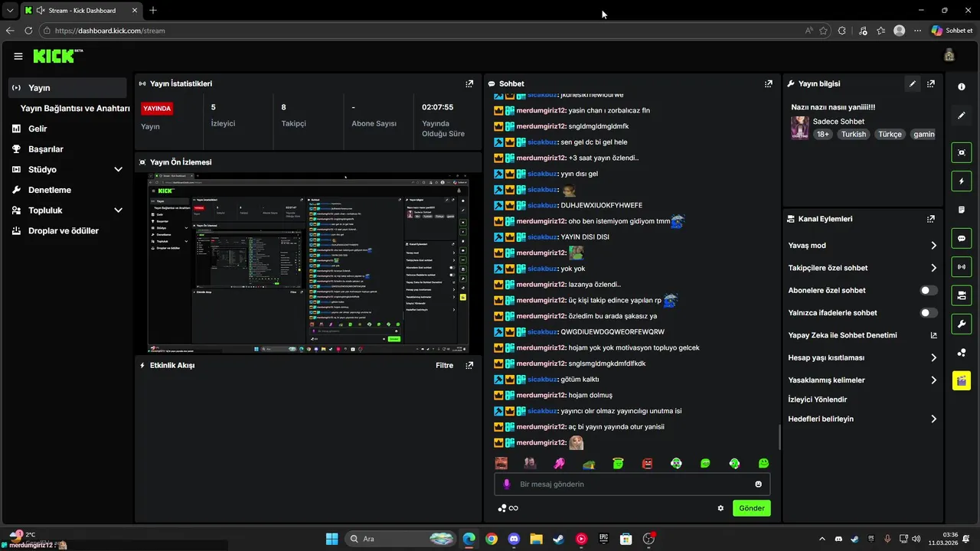Viewport: 980px width, 551px height.
Task: Click the info icon in right sidebar
Action: pyautogui.click(x=962, y=86)
